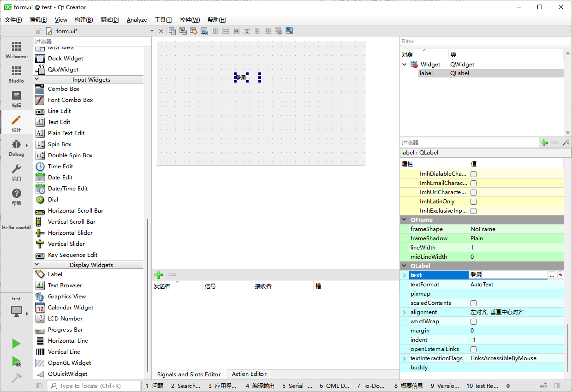
Task: Select Edit Tab Order mode icon
Action: pos(204,31)
